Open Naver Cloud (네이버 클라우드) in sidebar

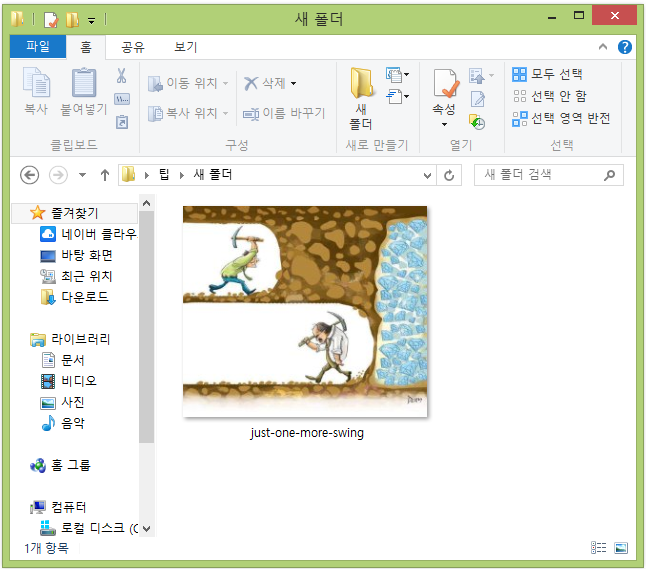(88, 234)
